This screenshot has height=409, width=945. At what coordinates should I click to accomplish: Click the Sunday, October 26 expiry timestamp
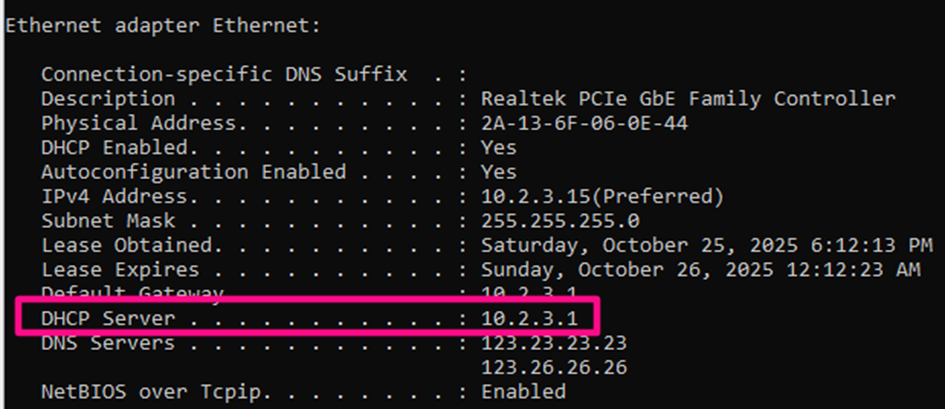700,270
